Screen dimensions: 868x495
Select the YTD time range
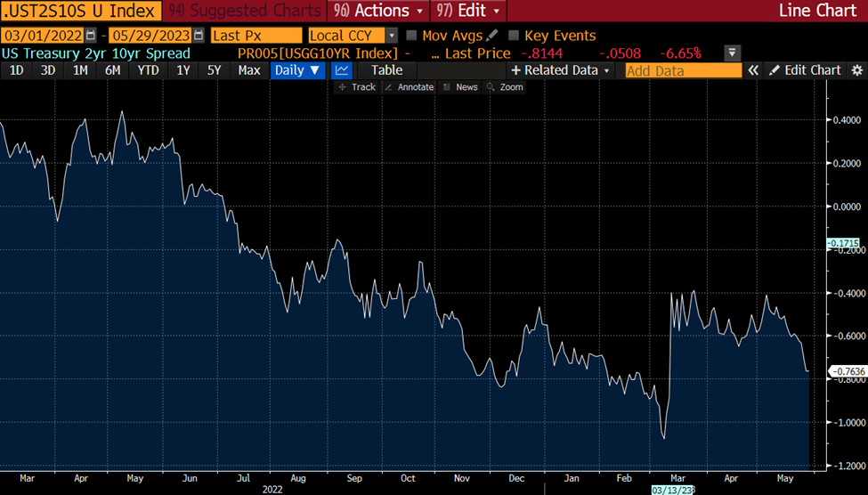[148, 70]
